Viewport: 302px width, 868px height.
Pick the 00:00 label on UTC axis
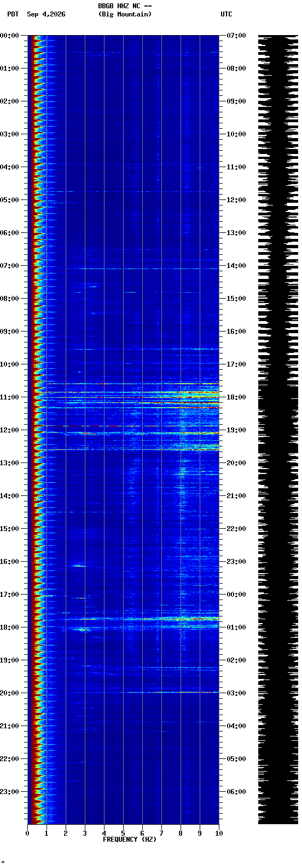pos(236,595)
